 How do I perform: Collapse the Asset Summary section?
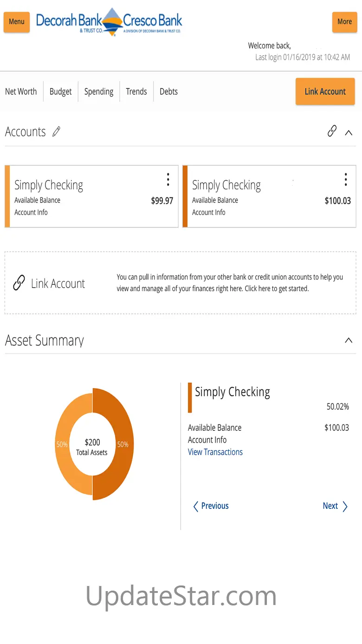(x=349, y=340)
